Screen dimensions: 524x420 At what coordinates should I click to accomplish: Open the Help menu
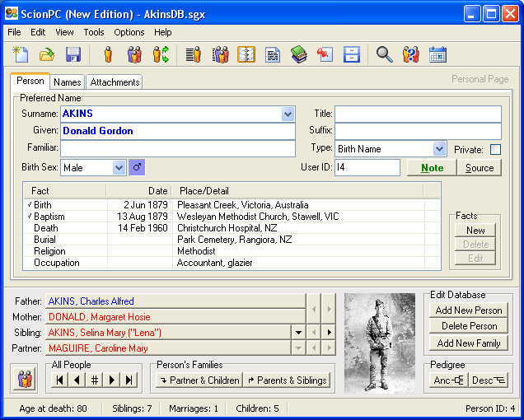point(163,32)
